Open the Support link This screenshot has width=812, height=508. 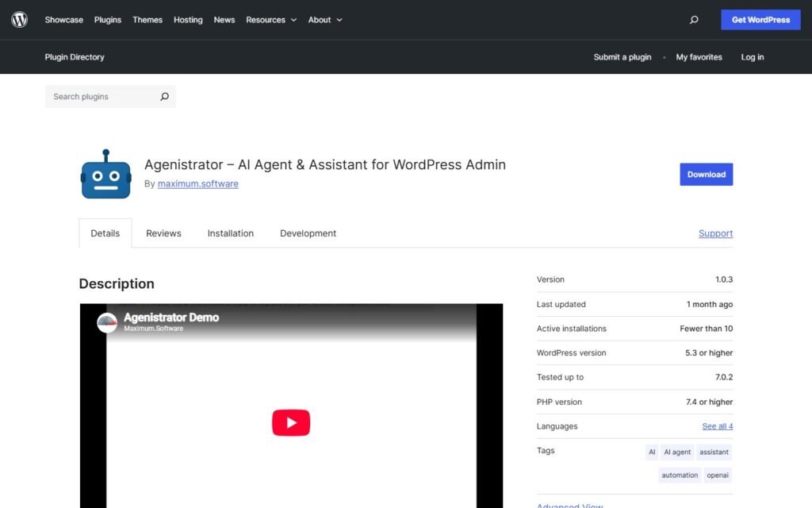tap(716, 233)
